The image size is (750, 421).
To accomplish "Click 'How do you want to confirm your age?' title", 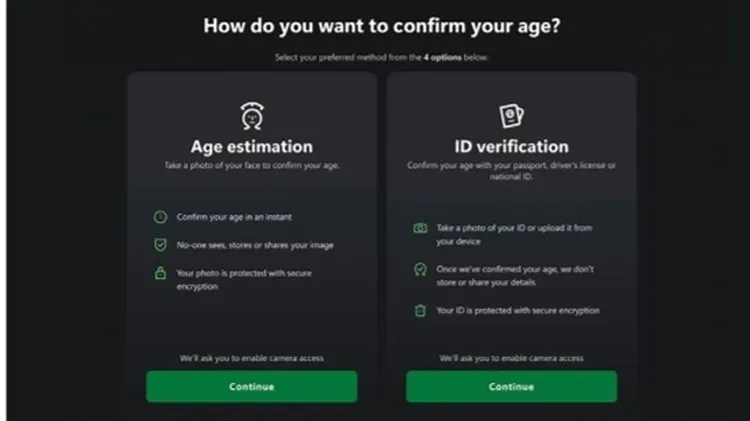I will click(x=382, y=26).
